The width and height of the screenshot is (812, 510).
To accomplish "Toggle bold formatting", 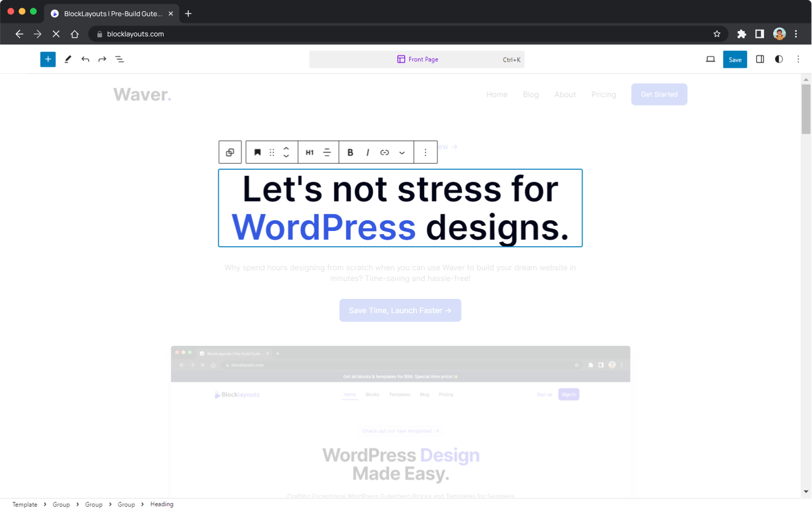I will [x=350, y=152].
